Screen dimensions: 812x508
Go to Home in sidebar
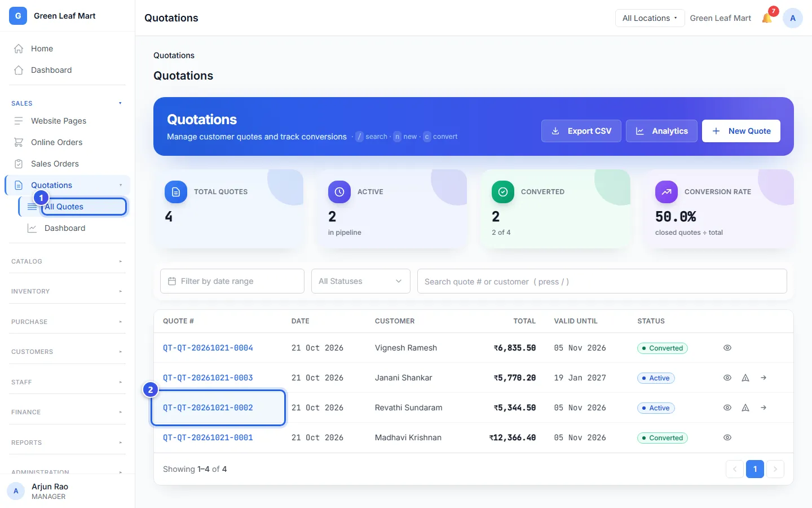[67, 49]
